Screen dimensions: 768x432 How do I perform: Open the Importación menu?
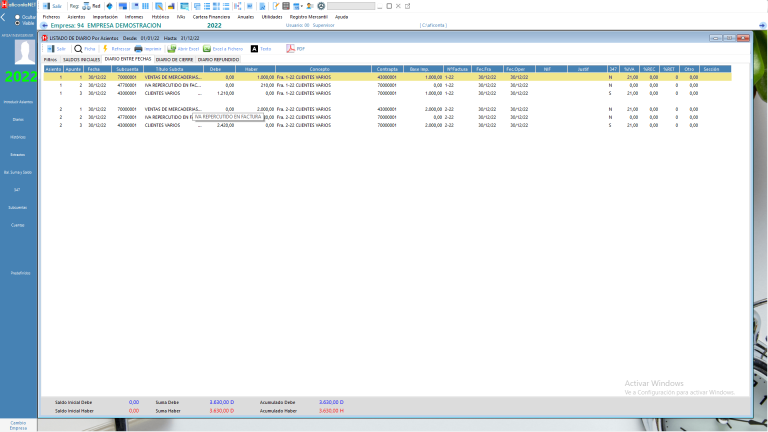coord(105,17)
